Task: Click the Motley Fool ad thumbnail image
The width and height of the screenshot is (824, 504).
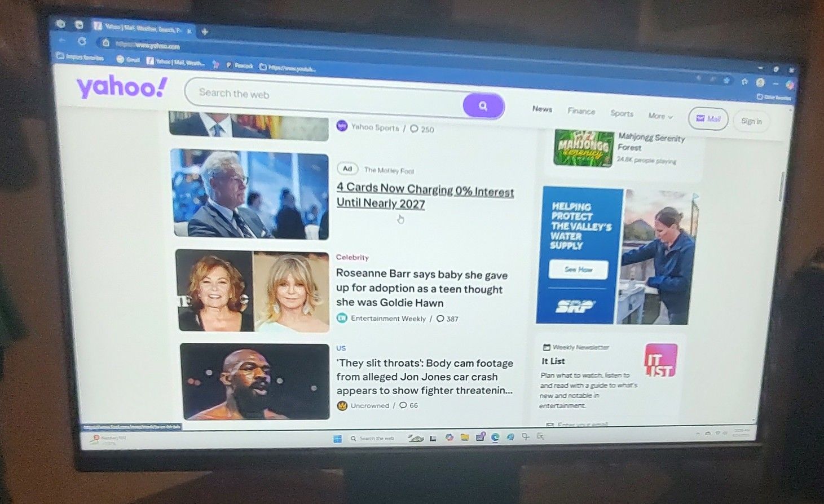Action: (x=250, y=194)
